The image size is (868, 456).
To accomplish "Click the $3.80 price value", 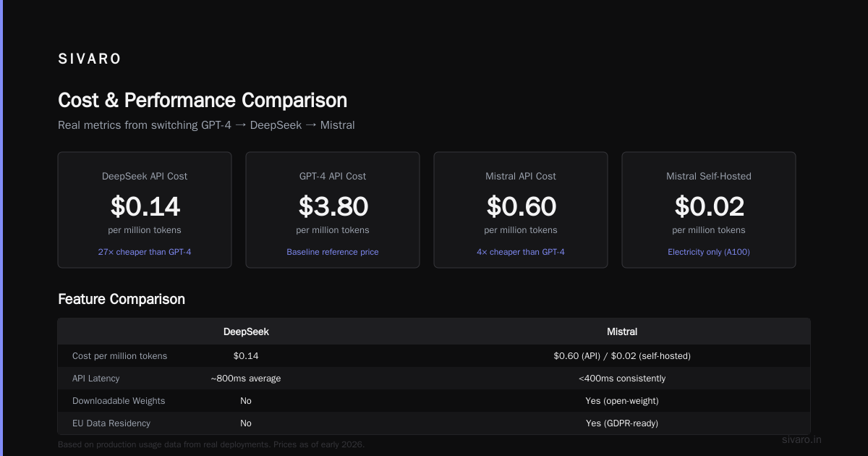I will coord(333,207).
